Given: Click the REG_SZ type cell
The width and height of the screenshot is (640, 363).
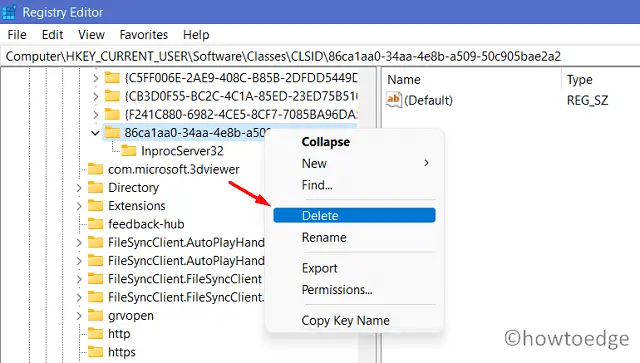Looking at the screenshot, I should pos(587,100).
